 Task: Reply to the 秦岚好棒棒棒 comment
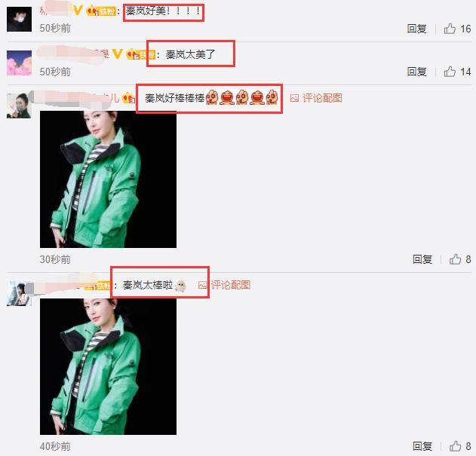pyautogui.click(x=422, y=259)
